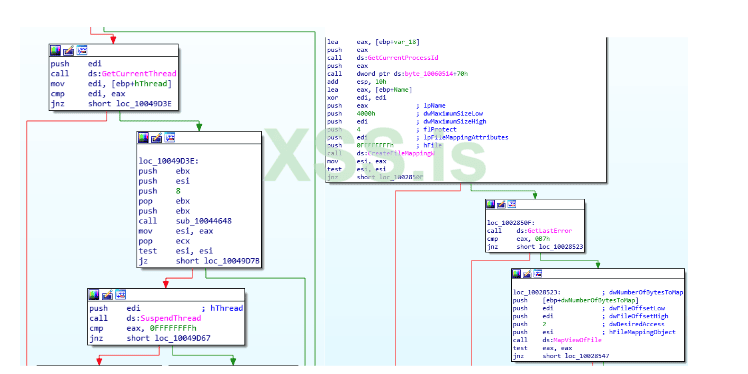Click the 'mov edi, [ebp+hThread]' line
Image resolution: width=748 pixels, height=374 pixels.
click(110, 84)
